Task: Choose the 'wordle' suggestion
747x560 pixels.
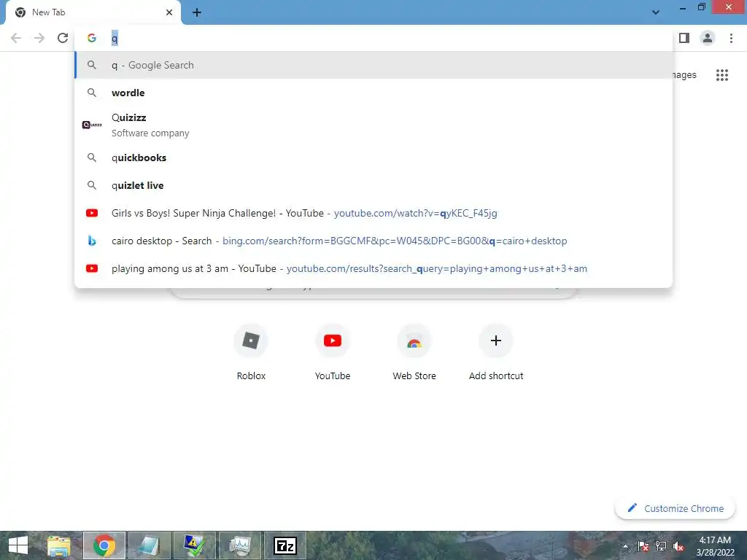Action: coord(373,93)
